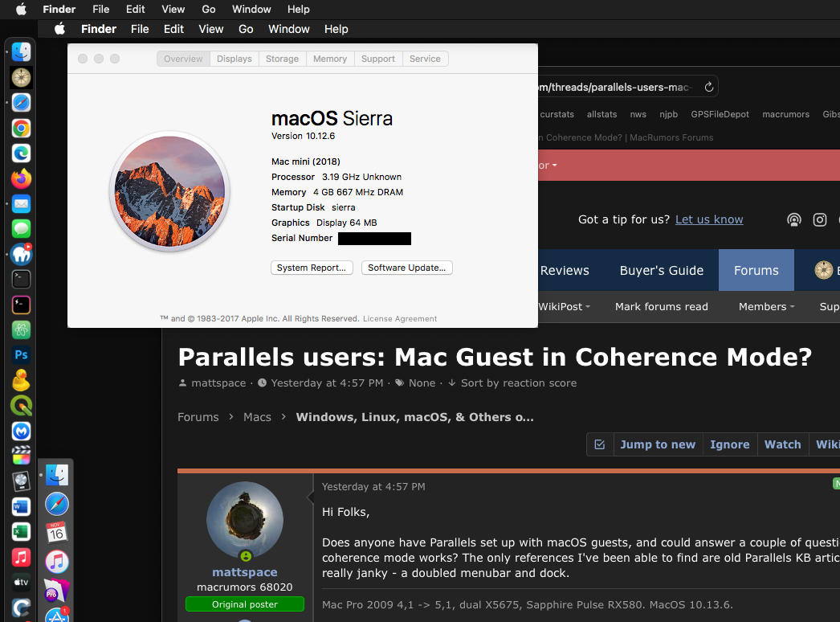Open Logic Pro from the dock
This screenshot has height=622, width=840.
pyautogui.click(x=21, y=481)
